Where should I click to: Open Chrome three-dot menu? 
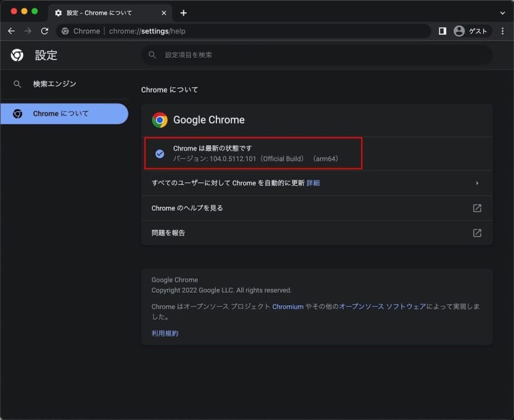pos(502,31)
